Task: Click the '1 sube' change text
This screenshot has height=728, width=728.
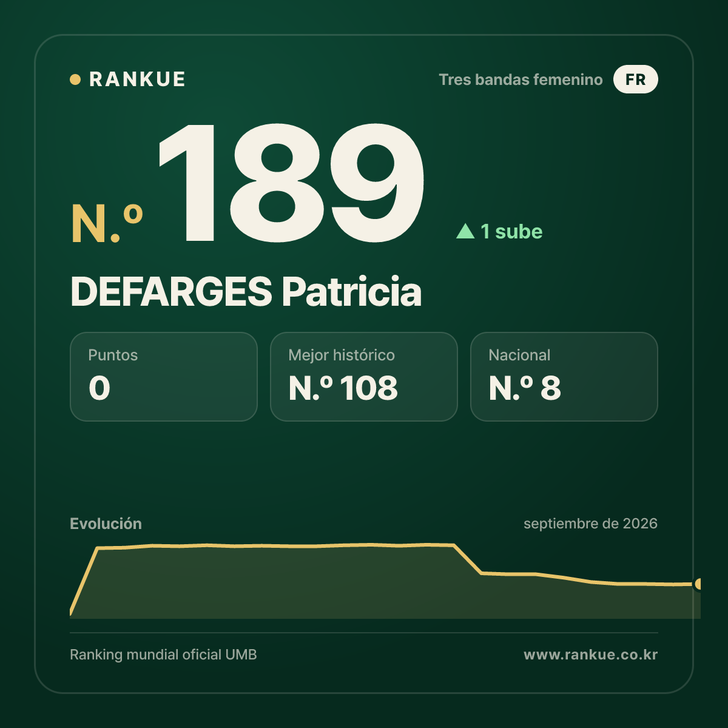Action: (x=511, y=231)
